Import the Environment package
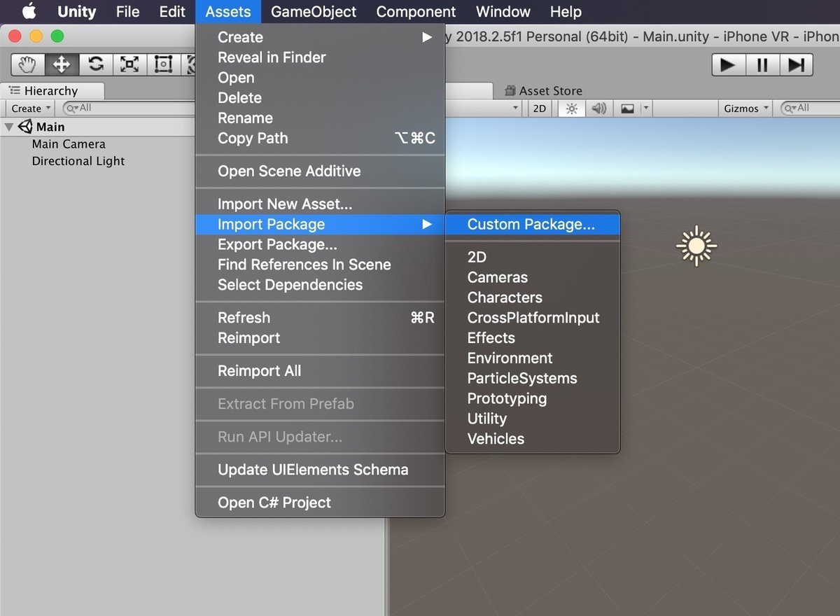This screenshot has width=840, height=616. [x=533, y=358]
